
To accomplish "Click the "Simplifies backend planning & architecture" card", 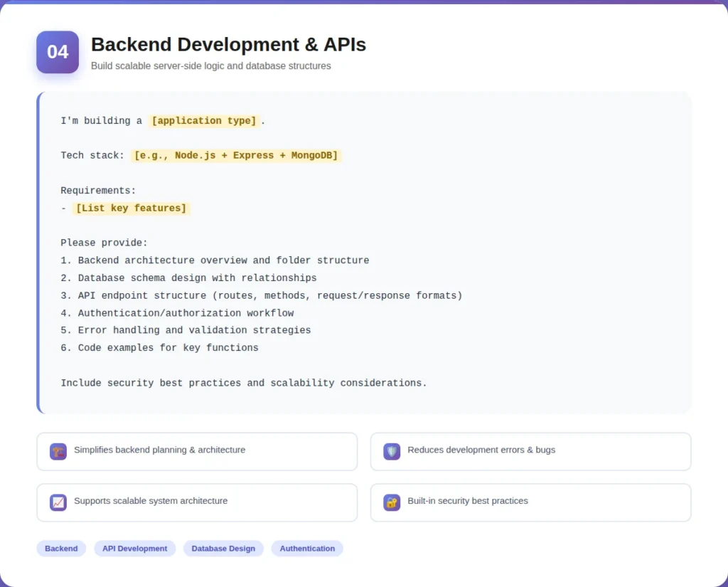I will click(x=196, y=451).
